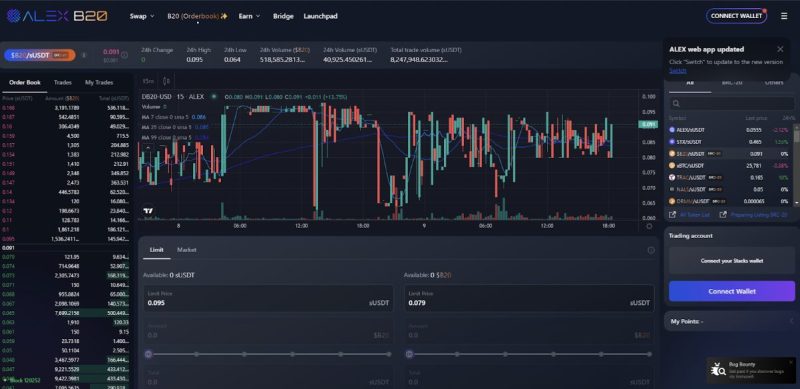Click the TradingView logo on the chart

[x=148, y=210]
